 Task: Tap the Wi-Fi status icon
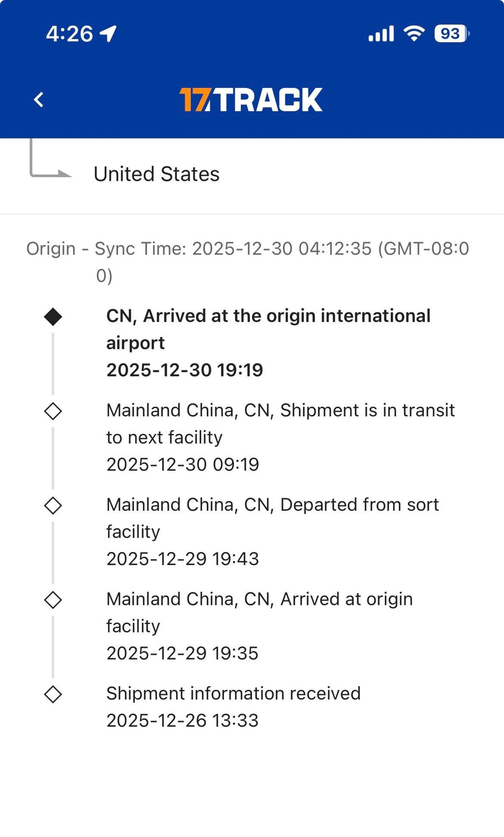(414, 34)
